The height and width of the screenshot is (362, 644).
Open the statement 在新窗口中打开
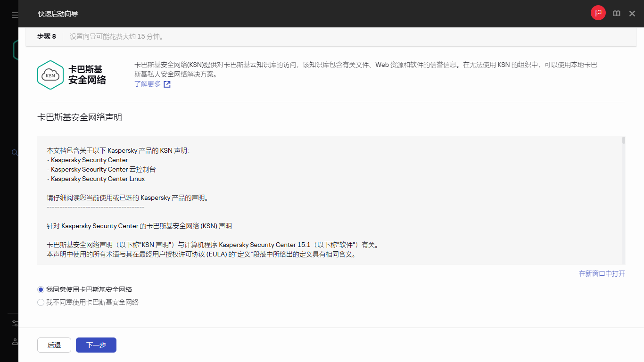pos(602,273)
